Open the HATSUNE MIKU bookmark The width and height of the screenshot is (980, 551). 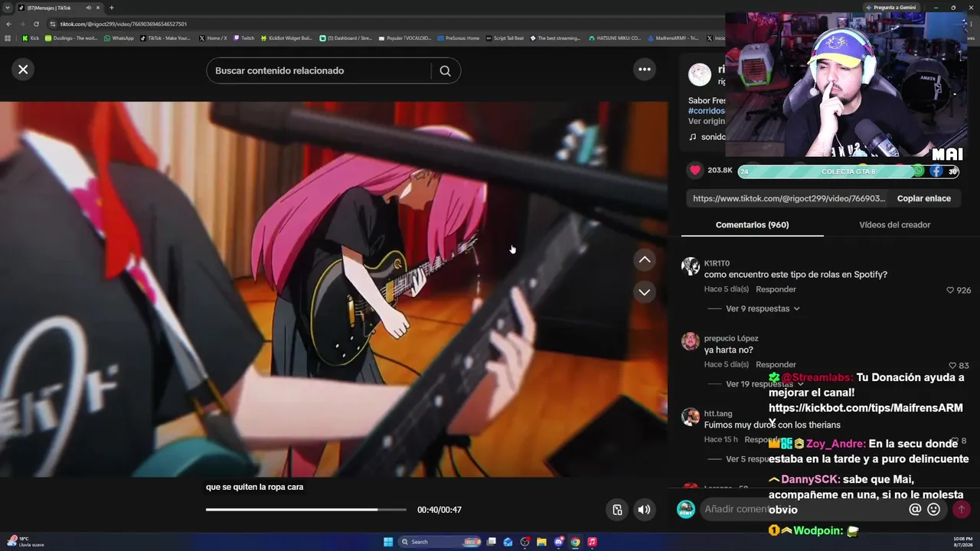pyautogui.click(x=615, y=37)
